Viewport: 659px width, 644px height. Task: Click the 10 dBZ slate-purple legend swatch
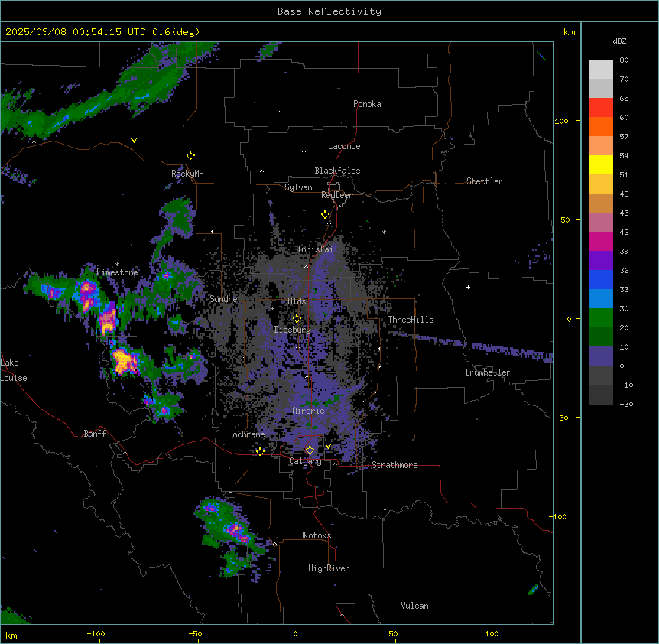click(x=601, y=356)
